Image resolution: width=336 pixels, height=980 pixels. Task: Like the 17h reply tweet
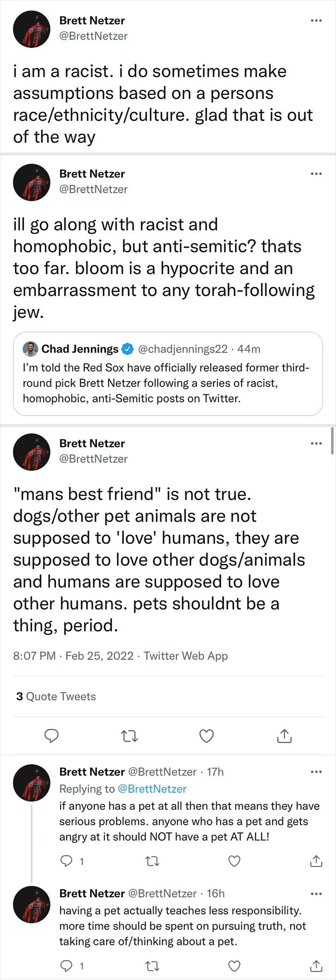tap(234, 861)
